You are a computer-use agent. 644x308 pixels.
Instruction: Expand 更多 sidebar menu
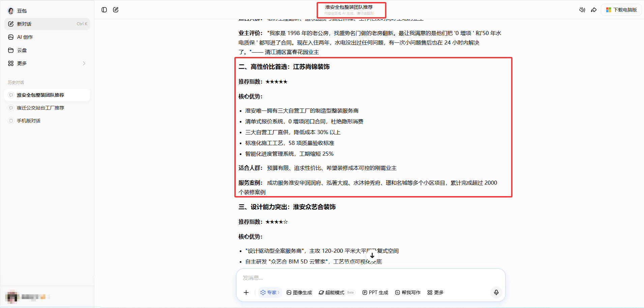click(x=47, y=63)
